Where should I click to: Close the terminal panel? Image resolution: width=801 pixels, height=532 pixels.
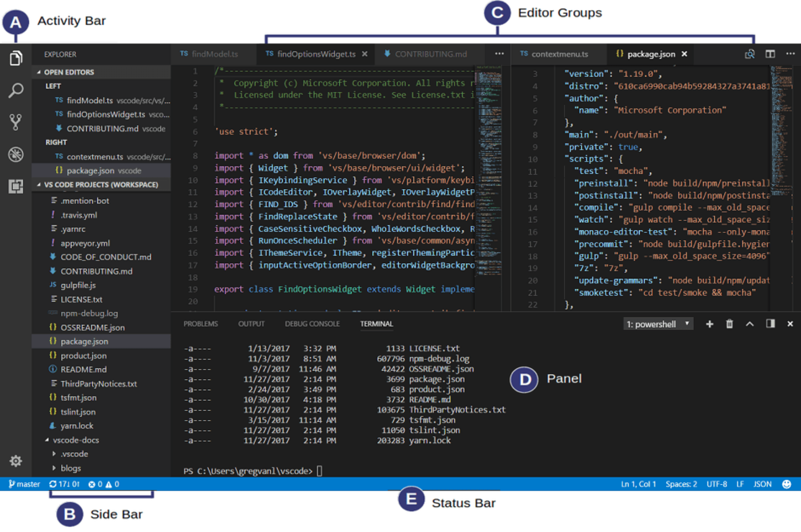(790, 324)
